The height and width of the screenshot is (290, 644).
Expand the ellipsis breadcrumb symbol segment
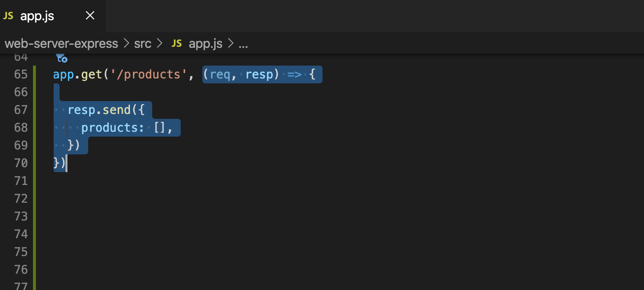[x=243, y=44]
